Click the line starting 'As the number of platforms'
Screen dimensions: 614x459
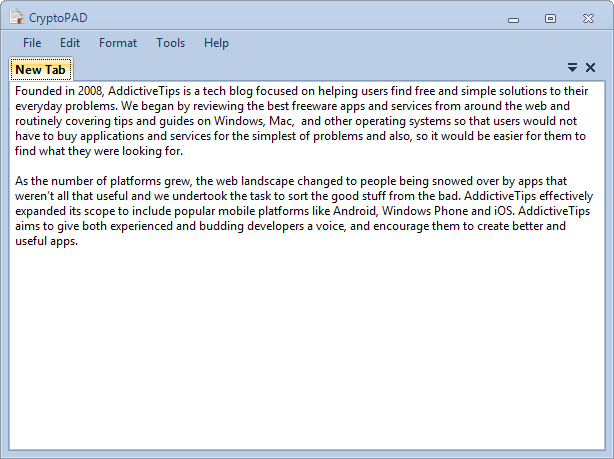click(x=291, y=181)
